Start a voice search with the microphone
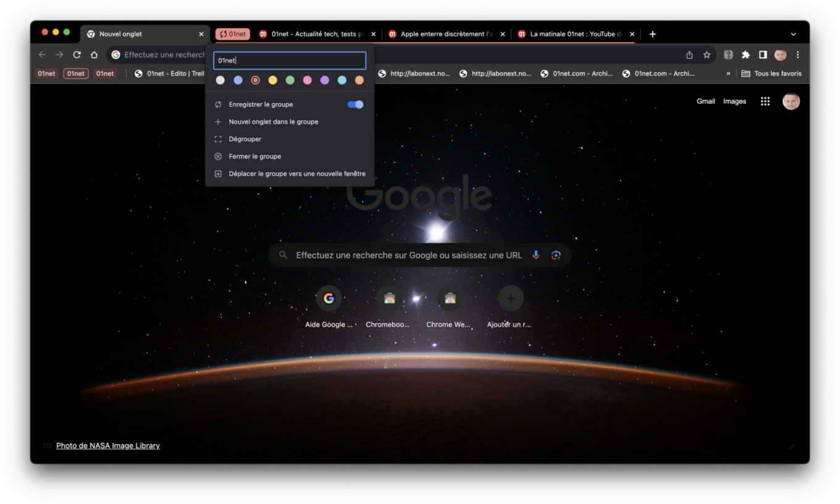This screenshot has height=504, width=840. (535, 255)
